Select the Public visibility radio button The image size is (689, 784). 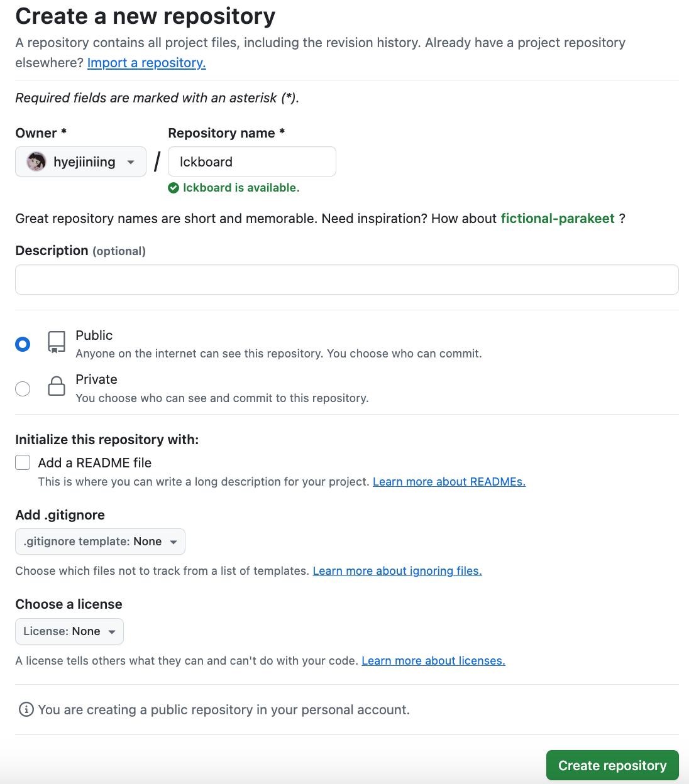click(23, 344)
